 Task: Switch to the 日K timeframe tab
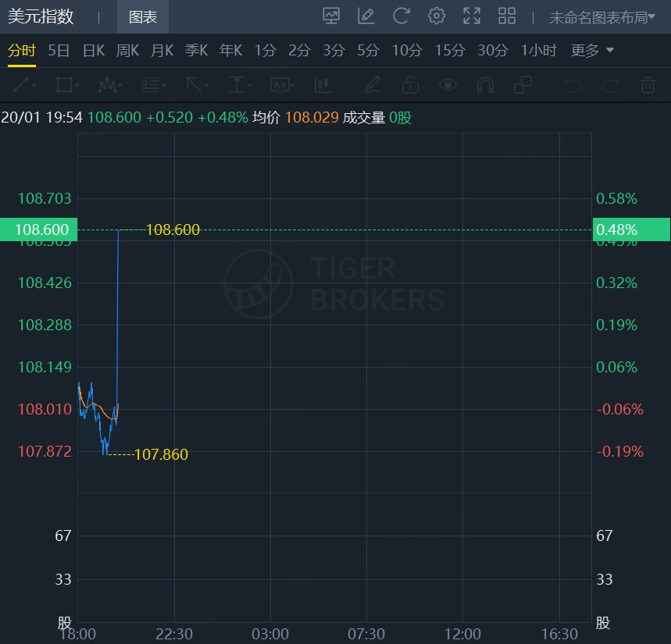click(94, 51)
